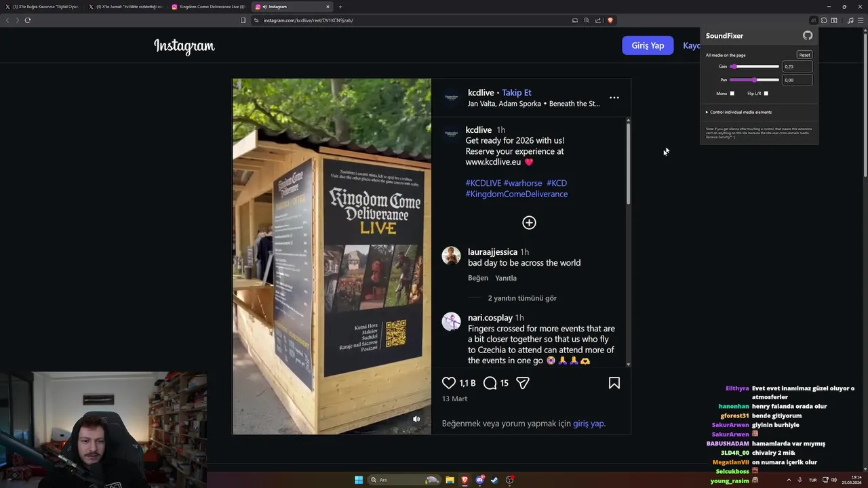The image size is (868, 488).
Task: Open the lauraajjessica username link
Action: pos(493,251)
